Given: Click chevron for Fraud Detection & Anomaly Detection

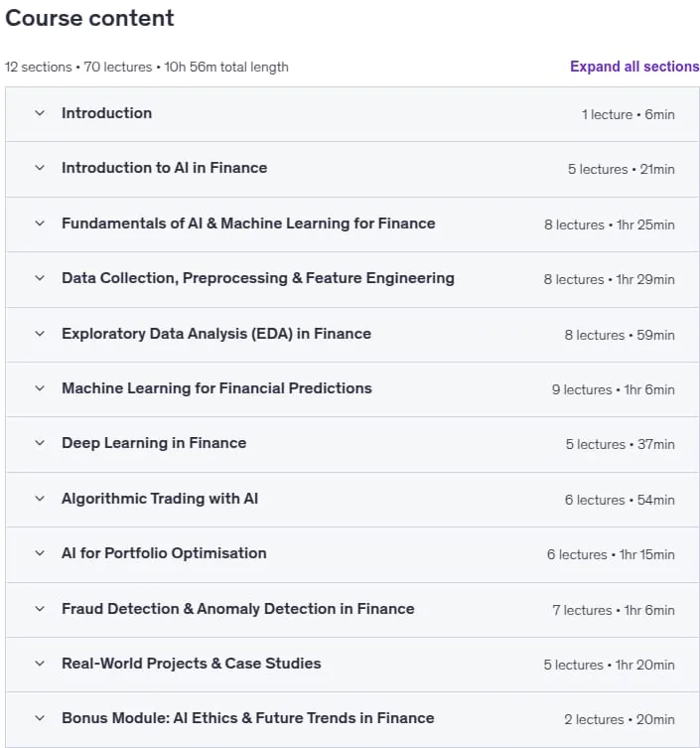Looking at the screenshot, I should pyautogui.click(x=40, y=609).
